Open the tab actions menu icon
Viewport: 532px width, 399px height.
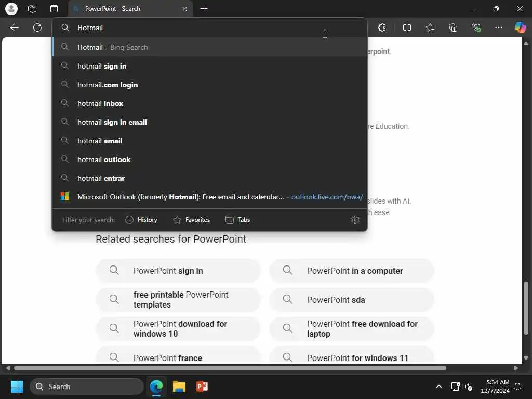54,9
